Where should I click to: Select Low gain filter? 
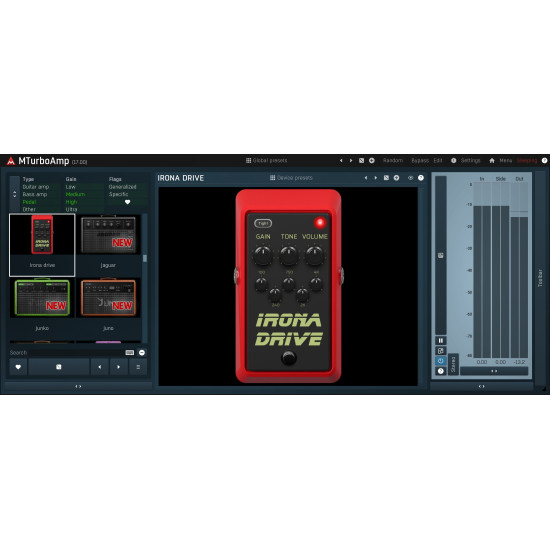(71, 187)
